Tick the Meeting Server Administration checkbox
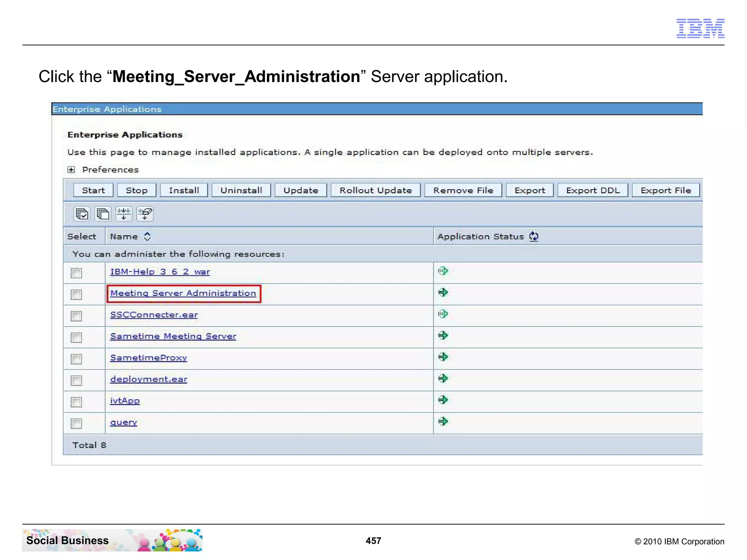Screen dimensions: 747x560 pyautogui.click(x=77, y=295)
